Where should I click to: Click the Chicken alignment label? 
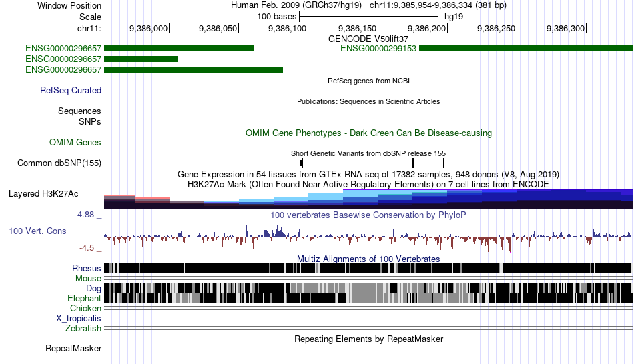coord(85,308)
